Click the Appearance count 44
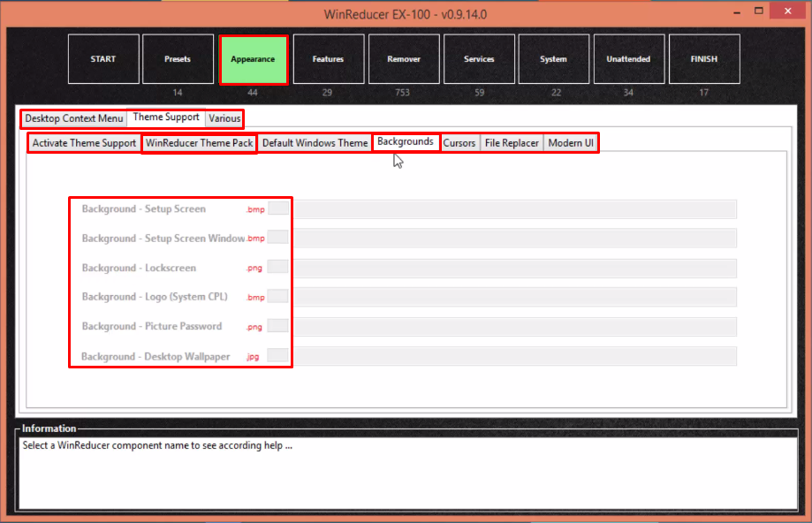The image size is (812, 523). (x=252, y=93)
